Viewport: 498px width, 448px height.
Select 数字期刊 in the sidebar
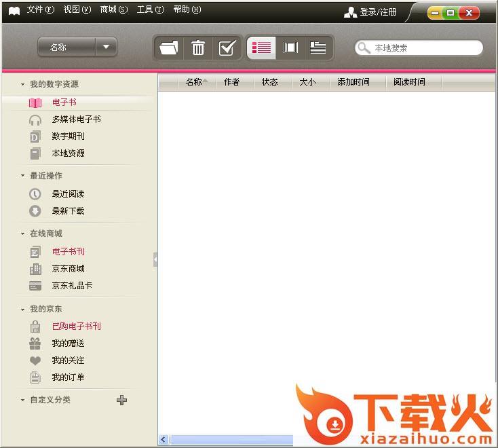coord(69,136)
